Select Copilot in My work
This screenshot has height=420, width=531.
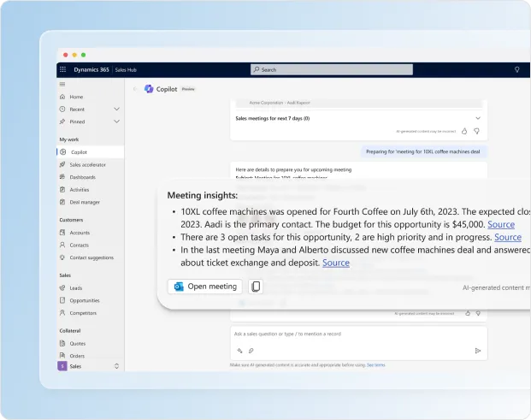pos(90,152)
